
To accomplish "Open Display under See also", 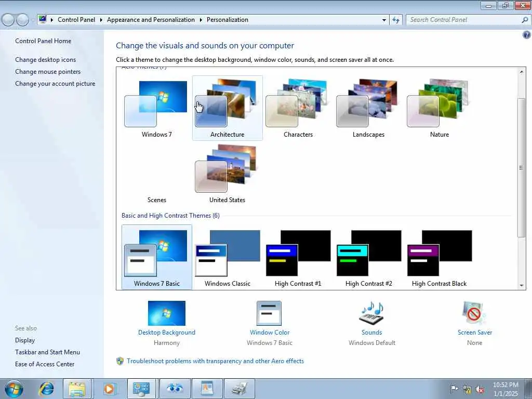I will [25, 340].
